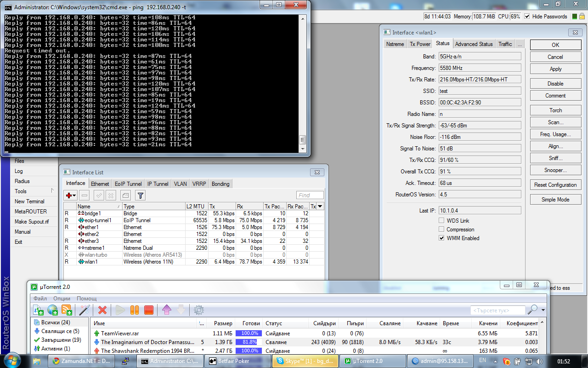Remove selected interface with the minus button
588x368 pixels.
[x=84, y=195]
